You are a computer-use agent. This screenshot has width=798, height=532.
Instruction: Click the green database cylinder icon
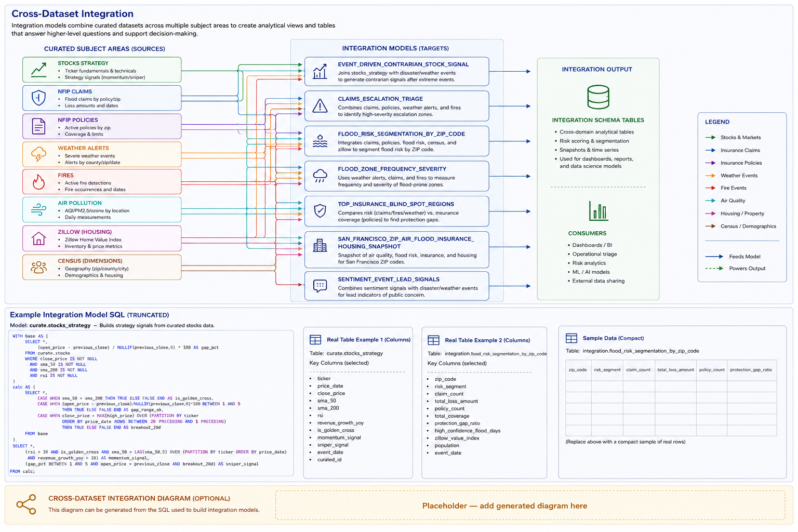pyautogui.click(x=598, y=97)
